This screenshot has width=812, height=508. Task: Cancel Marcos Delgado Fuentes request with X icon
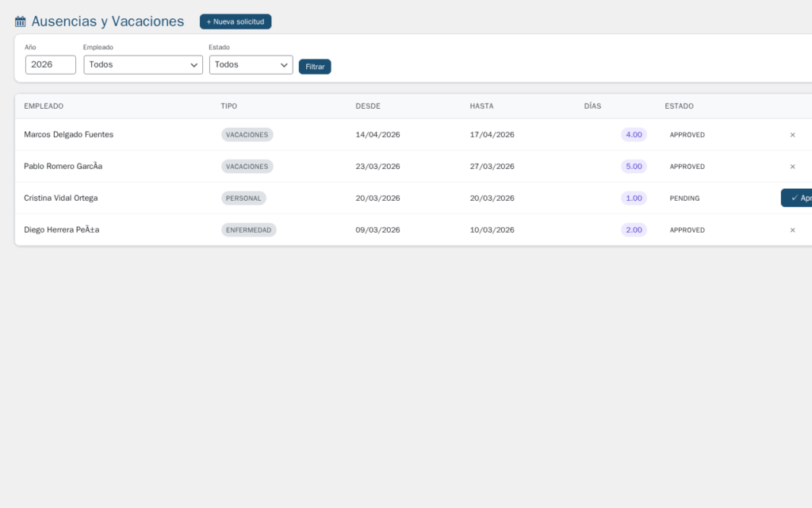(792, 135)
